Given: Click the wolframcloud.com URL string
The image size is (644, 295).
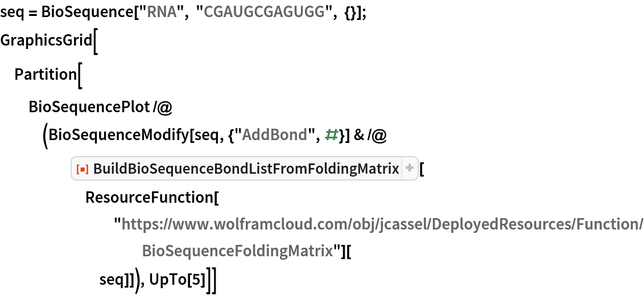Looking at the screenshot, I should [x=378, y=224].
